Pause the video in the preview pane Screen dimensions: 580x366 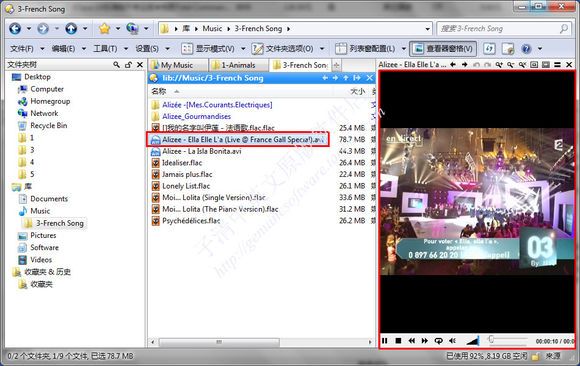(x=385, y=340)
